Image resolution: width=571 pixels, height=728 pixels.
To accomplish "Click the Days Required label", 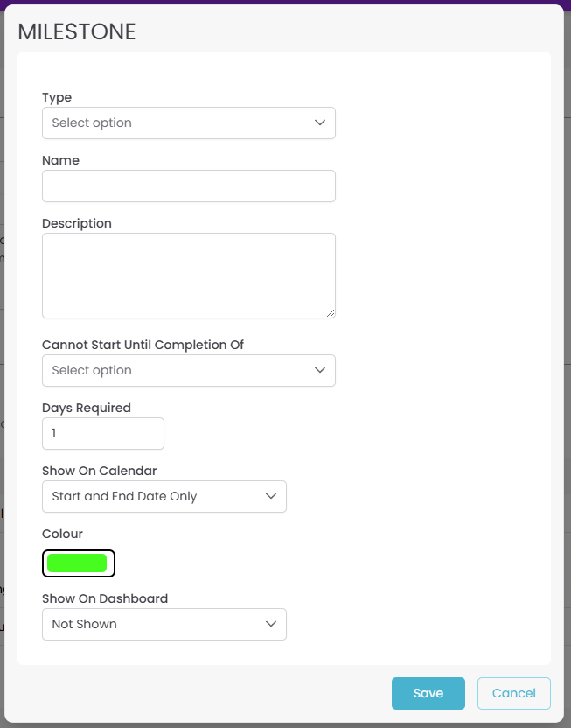I will point(87,408).
